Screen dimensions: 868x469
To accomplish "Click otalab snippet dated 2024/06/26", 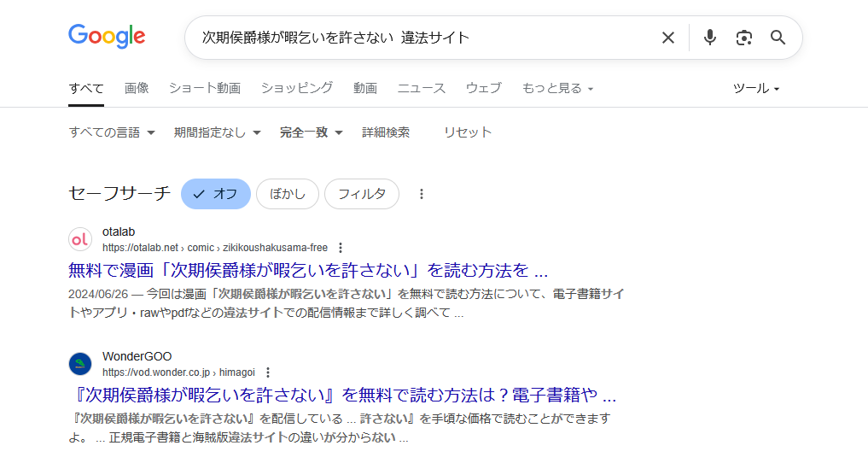I will (x=346, y=303).
